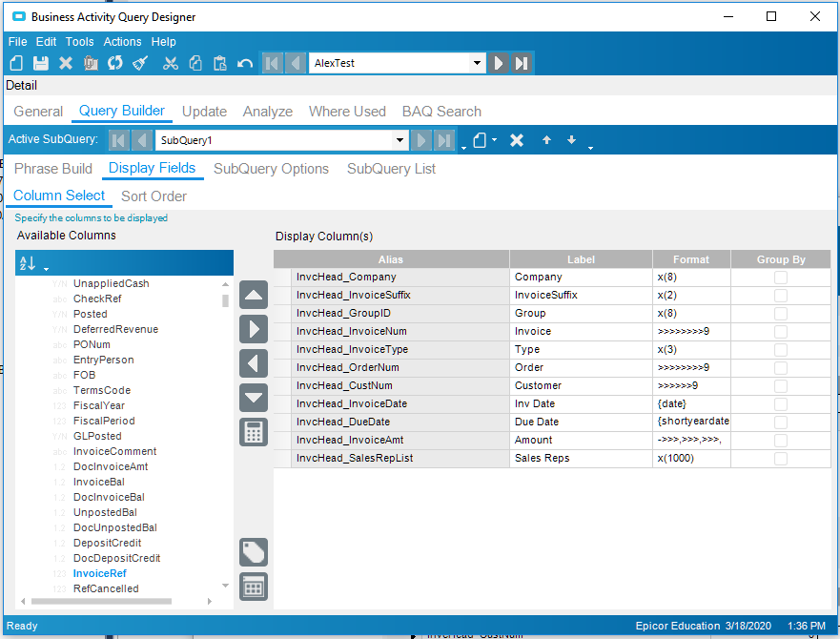Toggle Group By for InvcHead_OrderNum
The image size is (840, 639).
point(781,368)
